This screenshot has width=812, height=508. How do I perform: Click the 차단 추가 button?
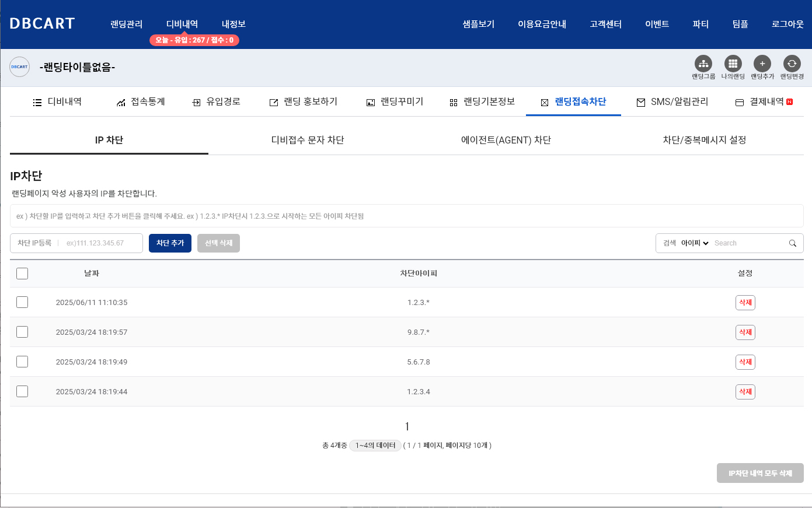point(170,243)
